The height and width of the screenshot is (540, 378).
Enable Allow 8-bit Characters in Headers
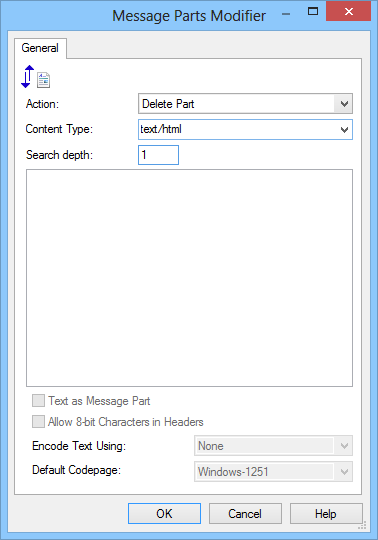pos(38,422)
